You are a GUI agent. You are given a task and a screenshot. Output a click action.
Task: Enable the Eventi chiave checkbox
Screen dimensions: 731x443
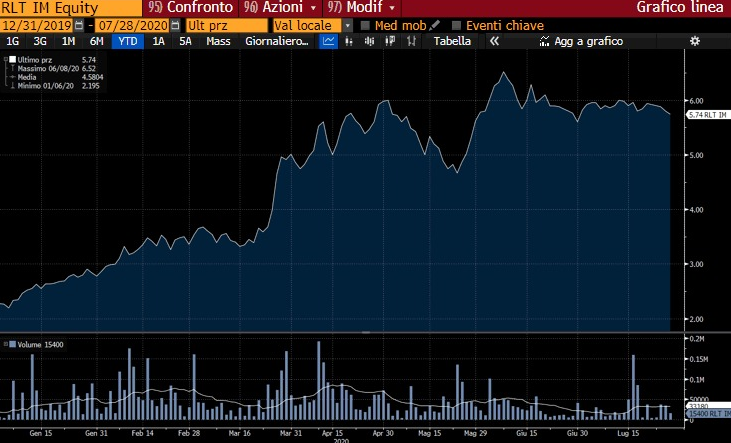coord(456,25)
